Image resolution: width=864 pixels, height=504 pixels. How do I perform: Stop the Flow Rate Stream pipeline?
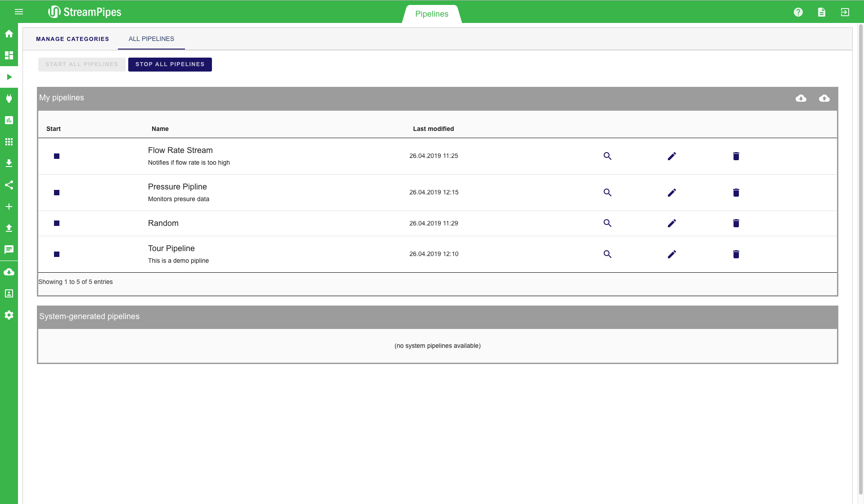[x=57, y=156]
